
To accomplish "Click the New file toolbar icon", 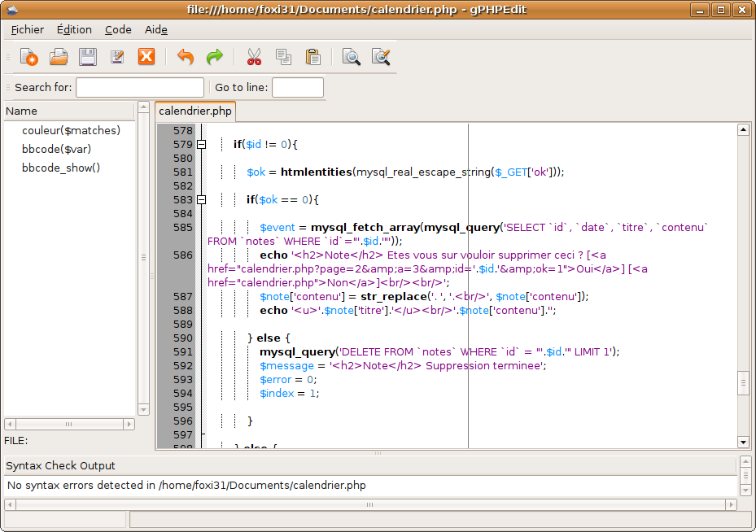I will pos(29,57).
